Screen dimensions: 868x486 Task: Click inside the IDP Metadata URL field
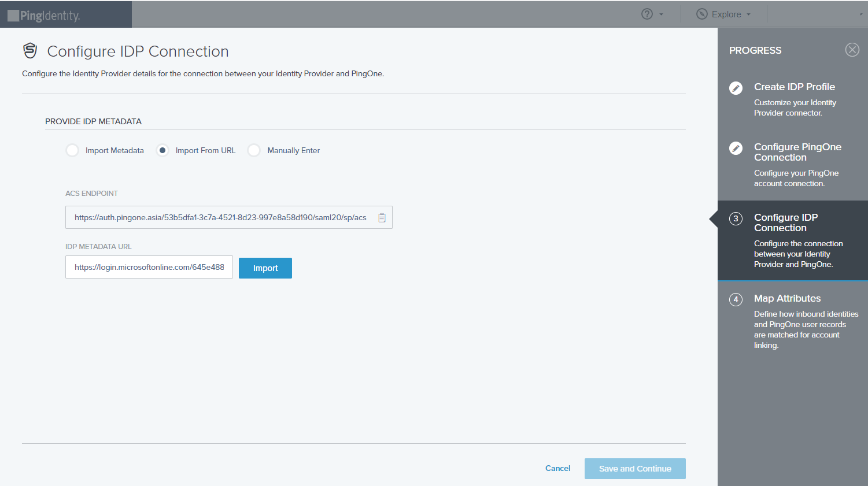(149, 267)
